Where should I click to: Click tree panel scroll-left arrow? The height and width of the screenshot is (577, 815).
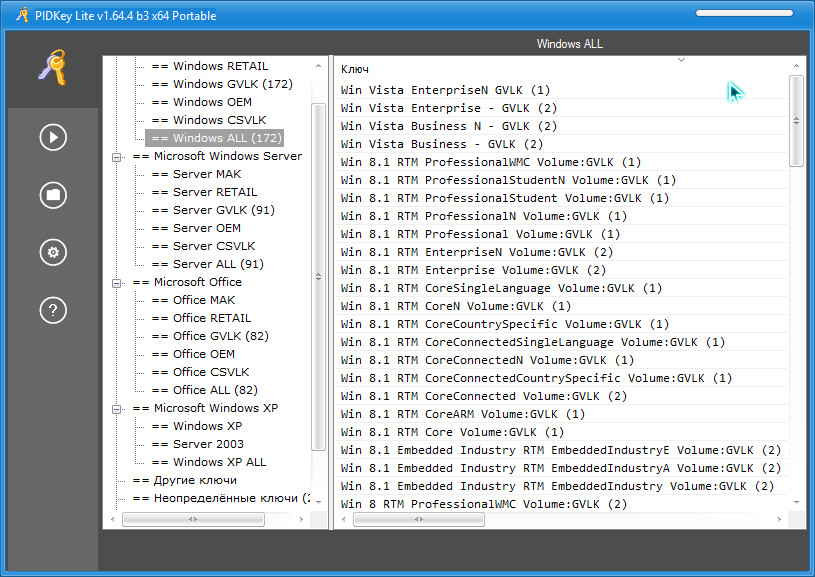pyautogui.click(x=113, y=519)
